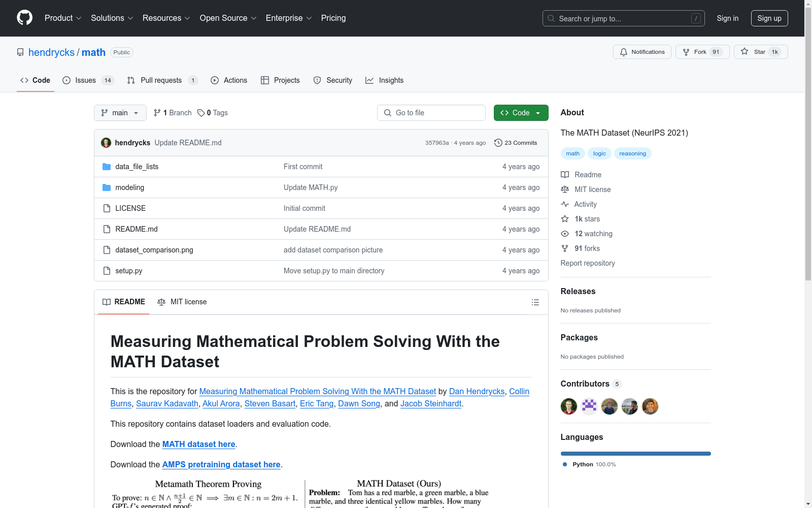812x508 pixels.
Task: Click the logic topic tag
Action: pyautogui.click(x=599, y=153)
